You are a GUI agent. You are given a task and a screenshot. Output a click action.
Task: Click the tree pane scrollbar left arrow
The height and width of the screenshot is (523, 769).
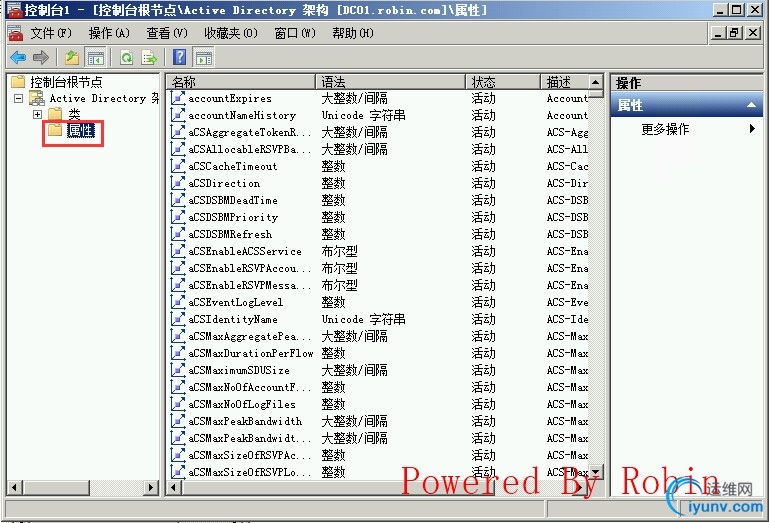(x=15, y=488)
